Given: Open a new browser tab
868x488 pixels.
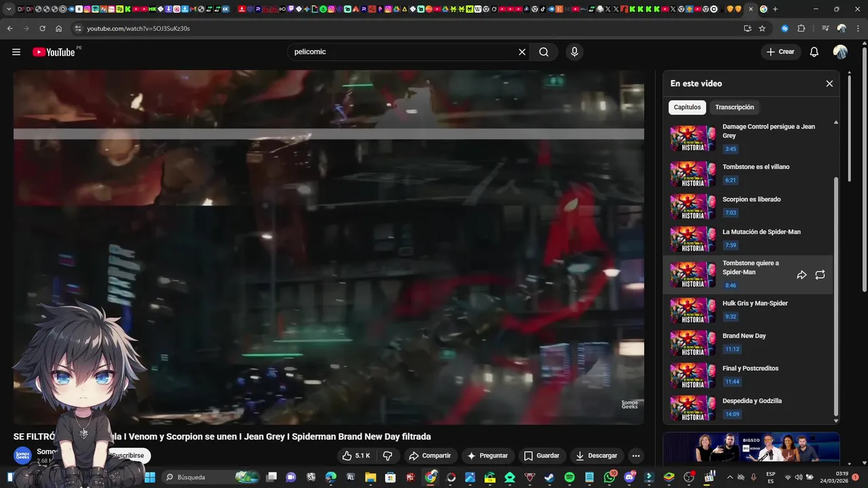Looking at the screenshot, I should tap(775, 9).
